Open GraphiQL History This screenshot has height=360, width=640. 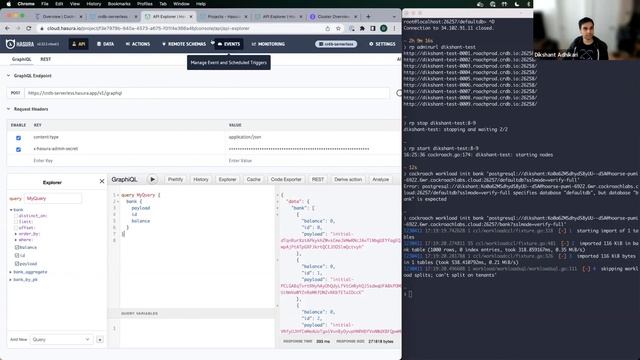tap(200, 180)
